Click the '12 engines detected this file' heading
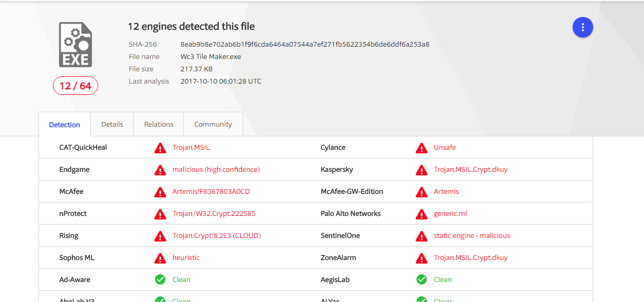This screenshot has height=302, width=644. [x=191, y=27]
